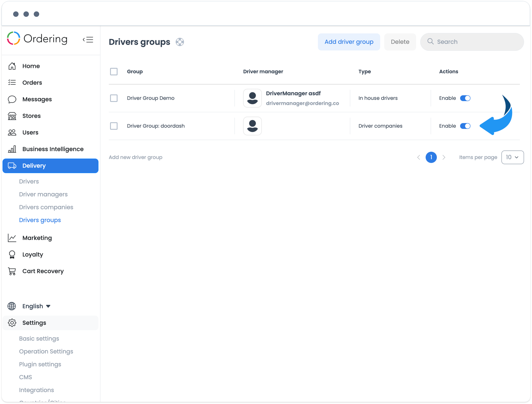Open Basic settings
The image size is (532, 404).
[39, 338]
